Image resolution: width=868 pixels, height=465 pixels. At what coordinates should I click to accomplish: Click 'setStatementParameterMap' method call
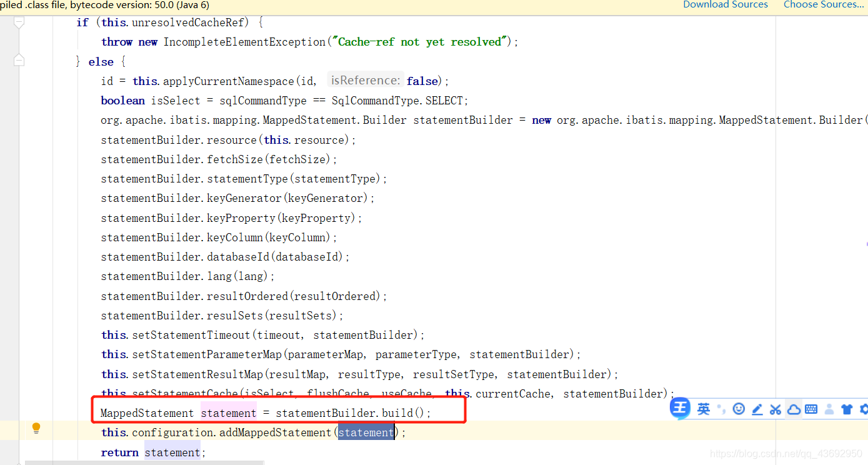tap(207, 354)
